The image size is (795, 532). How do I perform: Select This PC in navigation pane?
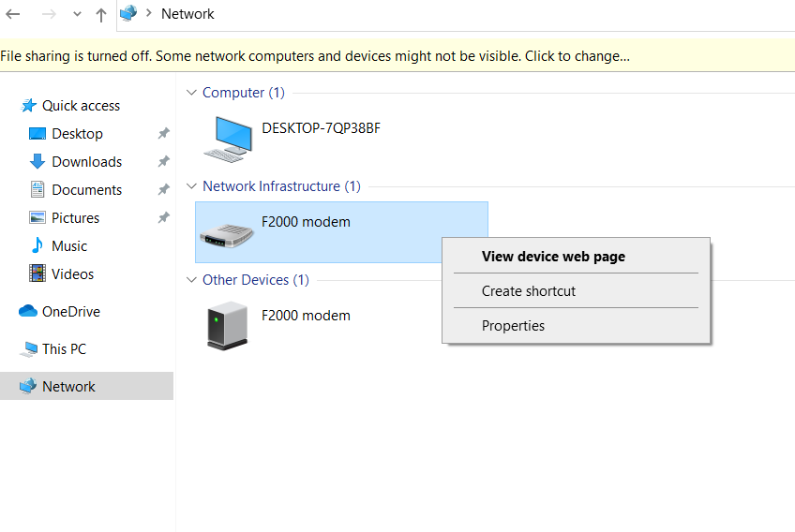coord(65,349)
